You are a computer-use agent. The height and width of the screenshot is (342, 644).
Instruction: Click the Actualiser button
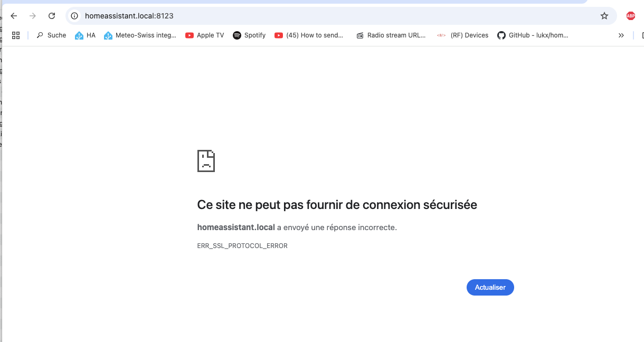tap(490, 288)
